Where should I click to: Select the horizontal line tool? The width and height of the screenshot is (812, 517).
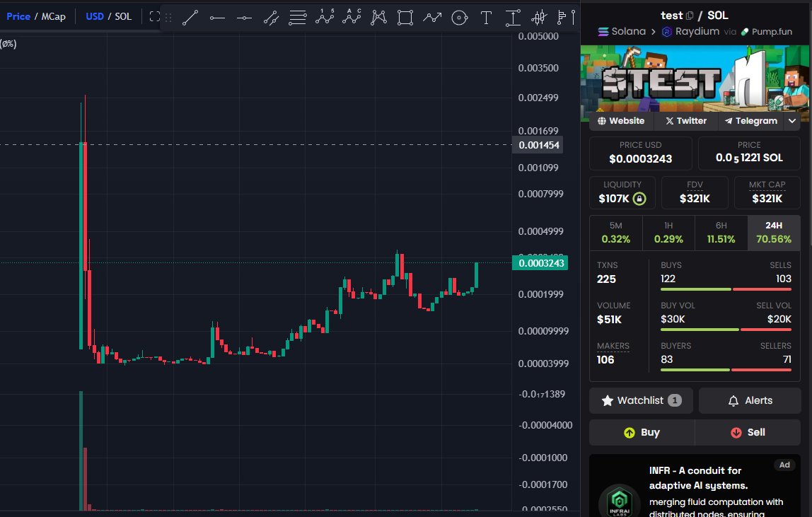[218, 18]
